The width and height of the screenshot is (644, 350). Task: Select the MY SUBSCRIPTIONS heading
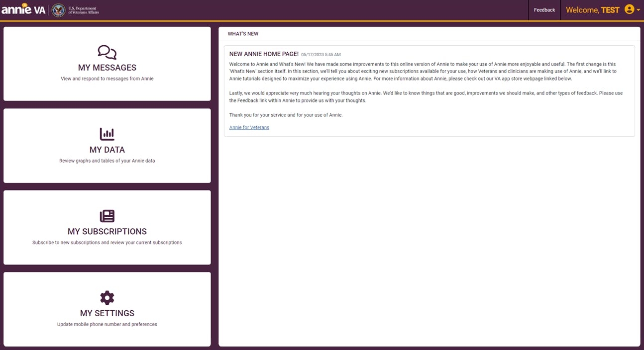(x=107, y=231)
